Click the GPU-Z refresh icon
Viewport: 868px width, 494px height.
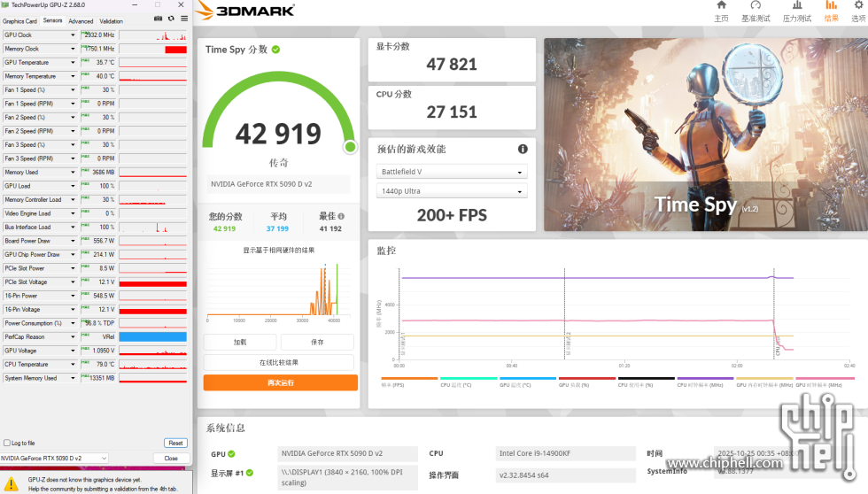[x=171, y=19]
